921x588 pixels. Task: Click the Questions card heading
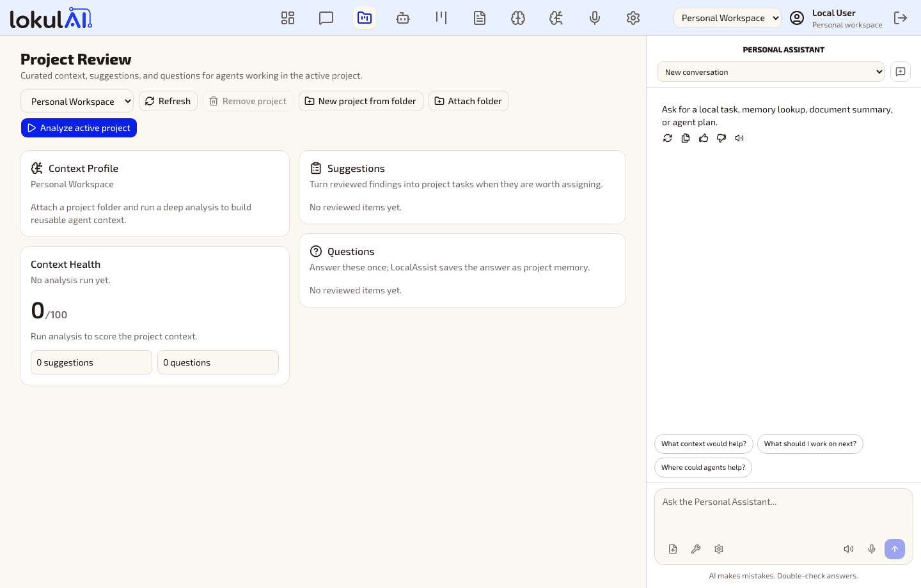click(x=351, y=251)
